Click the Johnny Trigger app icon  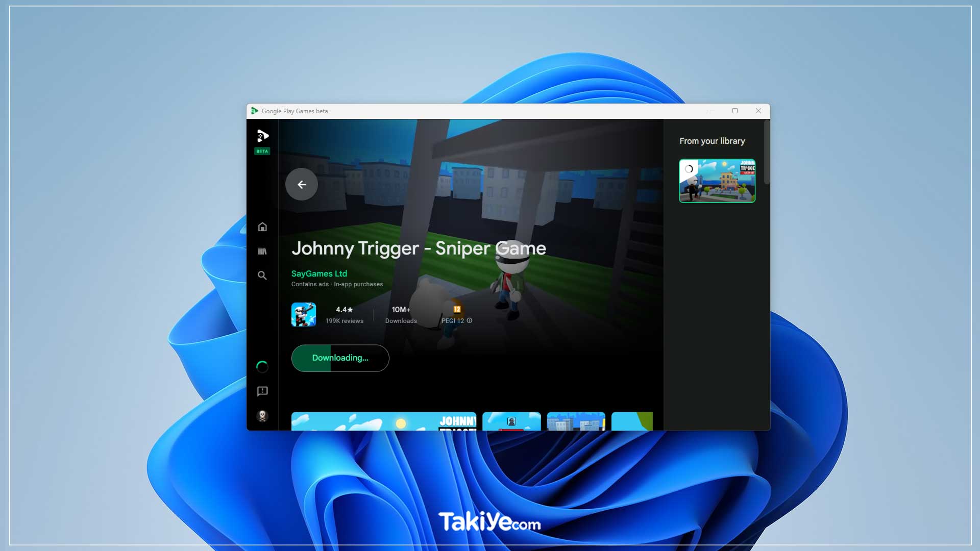click(304, 315)
